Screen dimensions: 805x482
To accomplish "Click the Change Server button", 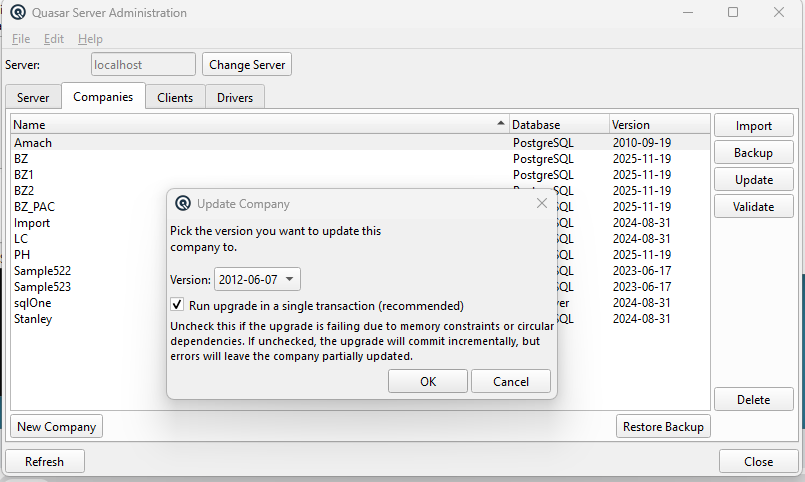I will click(247, 65).
